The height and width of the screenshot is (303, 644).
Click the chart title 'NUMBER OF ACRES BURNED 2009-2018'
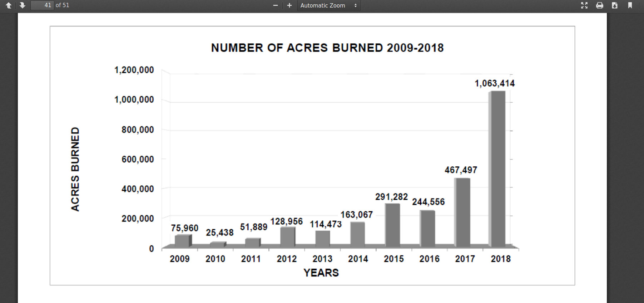(327, 48)
